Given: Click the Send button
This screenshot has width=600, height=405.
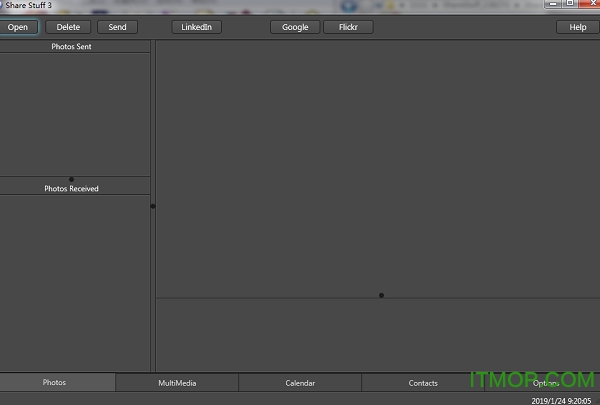Looking at the screenshot, I should tap(117, 27).
